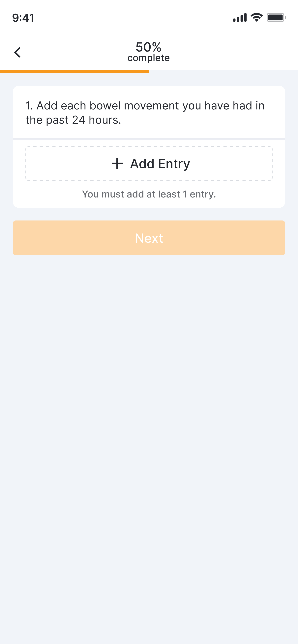The image size is (298, 644).
Task: Tap the empty background below Next button
Action: [x=149, y=425]
